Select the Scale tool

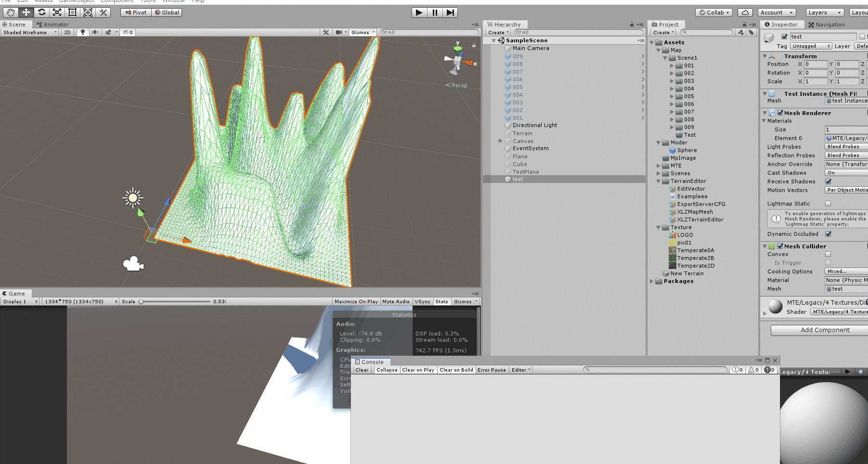pyautogui.click(x=57, y=13)
